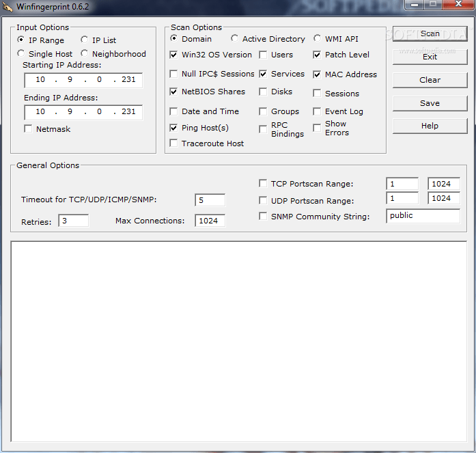476x453 pixels.
Task: Click inside the scan results output area
Action: 239,342
